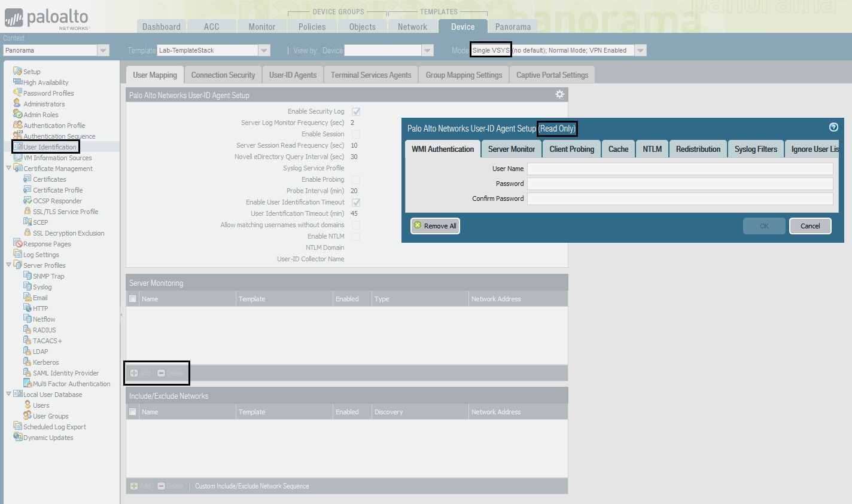This screenshot has height=504, width=852.
Task: Check Allow matching usernames without domains
Action: pyautogui.click(x=356, y=225)
